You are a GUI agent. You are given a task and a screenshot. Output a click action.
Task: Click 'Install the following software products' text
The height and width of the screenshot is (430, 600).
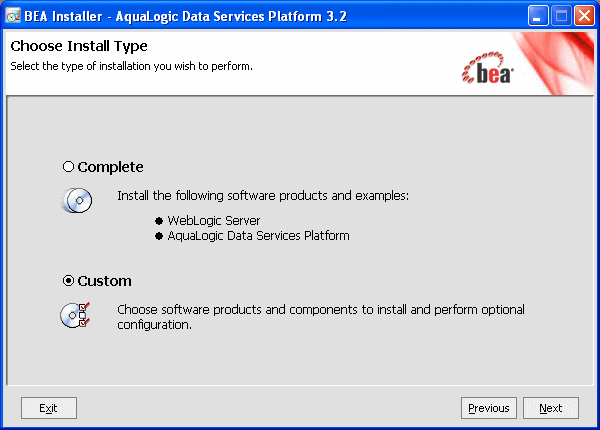pyautogui.click(x=263, y=196)
